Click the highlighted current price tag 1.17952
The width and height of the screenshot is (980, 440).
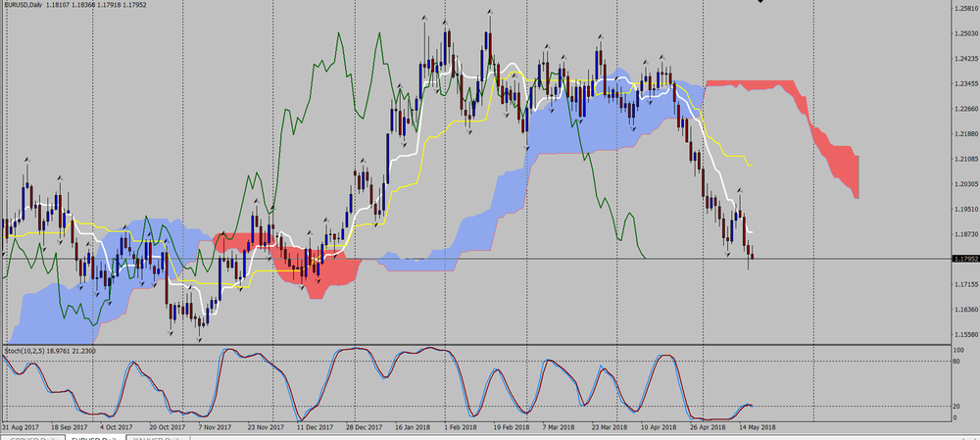(964, 258)
